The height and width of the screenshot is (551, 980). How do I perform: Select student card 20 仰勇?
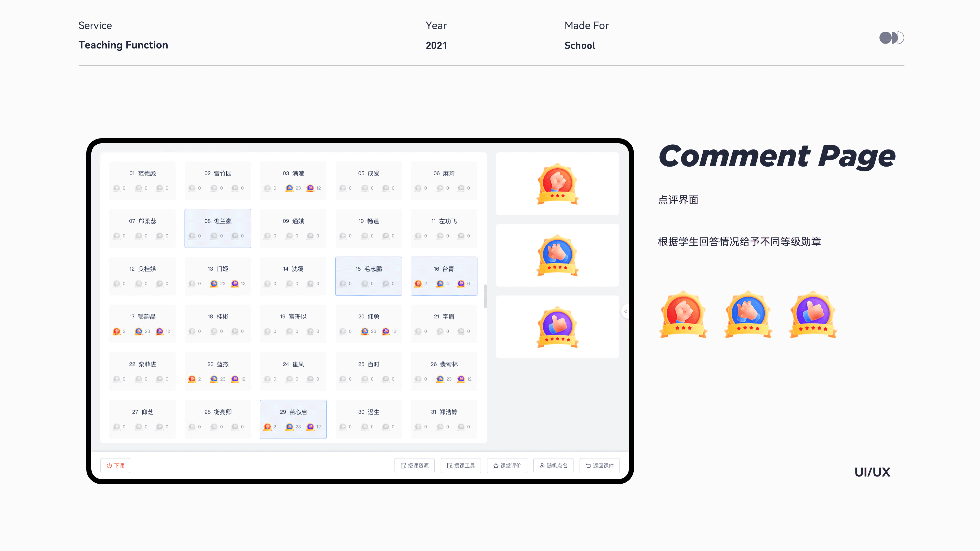point(369,324)
